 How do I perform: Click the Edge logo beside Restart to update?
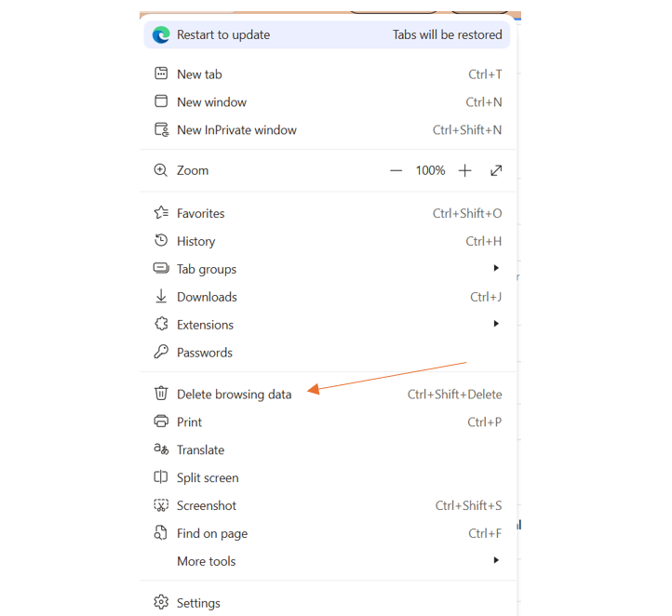161,34
